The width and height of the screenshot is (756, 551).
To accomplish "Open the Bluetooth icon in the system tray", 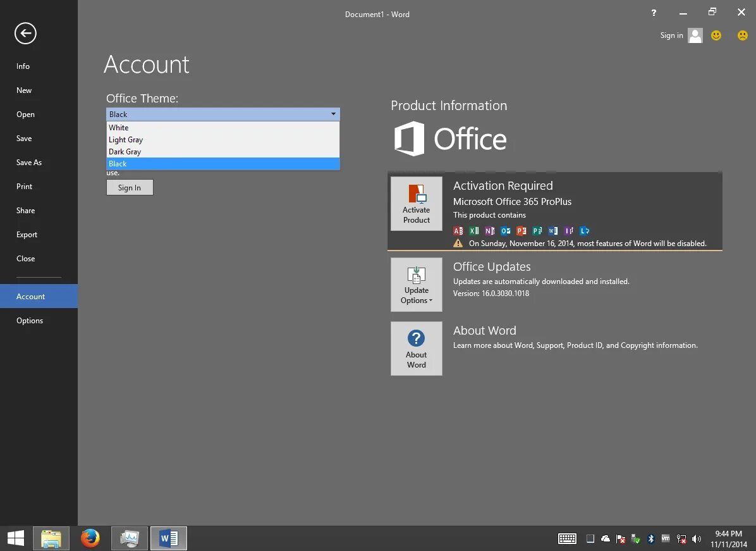I will pyautogui.click(x=650, y=538).
